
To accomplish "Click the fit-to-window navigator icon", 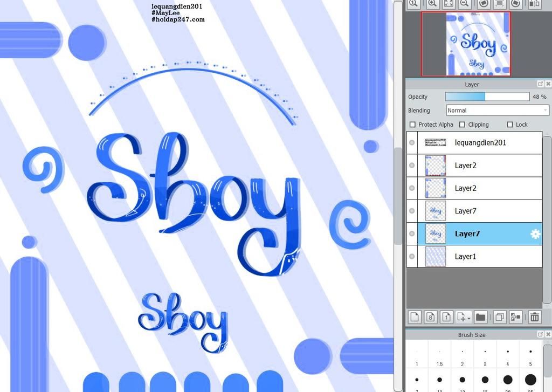I will (448, 4).
